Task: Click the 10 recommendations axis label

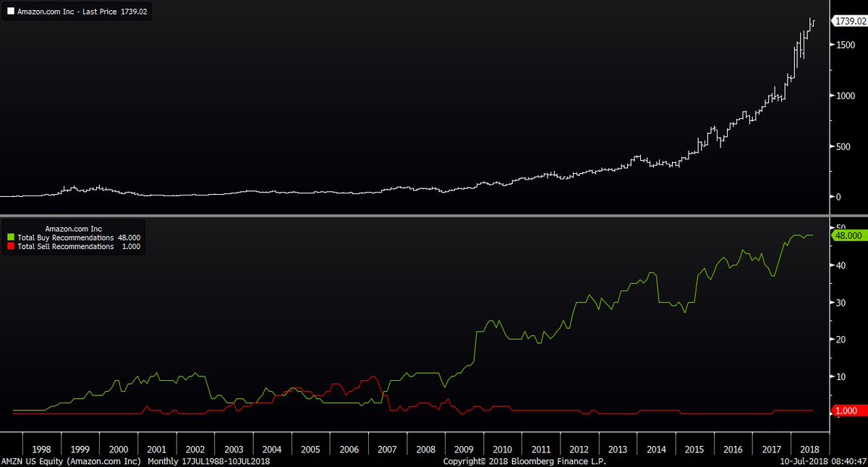Action: coord(840,376)
